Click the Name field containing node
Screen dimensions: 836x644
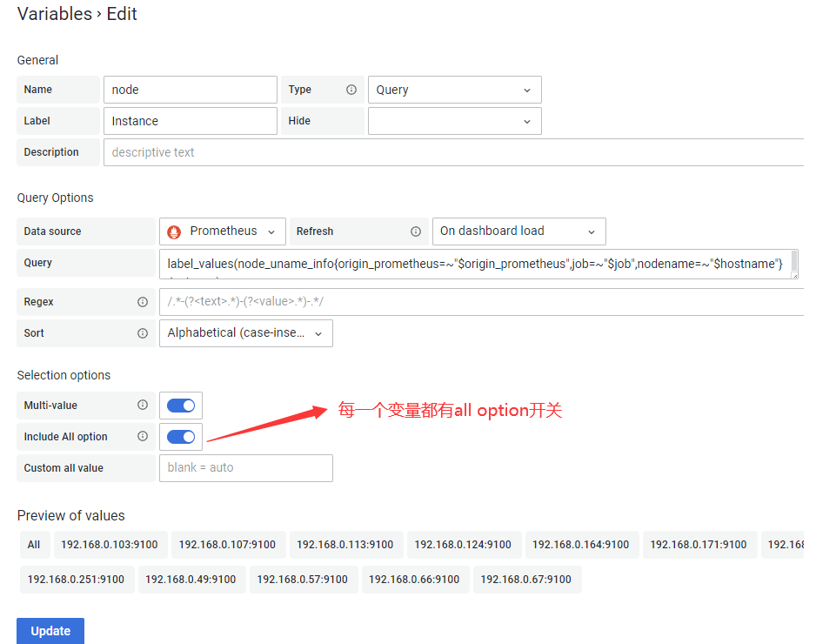pyautogui.click(x=191, y=90)
